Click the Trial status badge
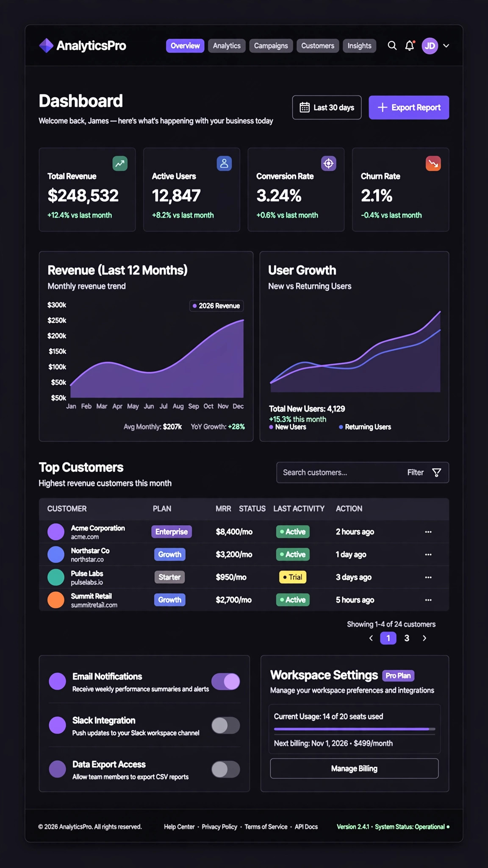 pos(293,577)
